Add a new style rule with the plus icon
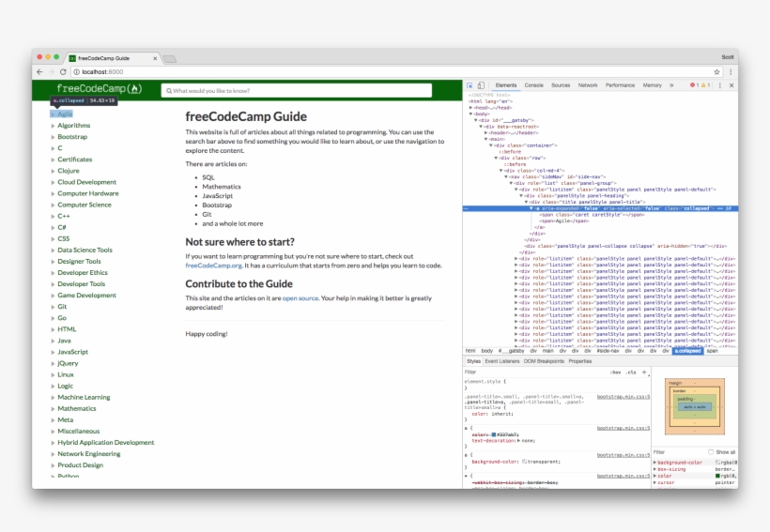Screen dimensions: 770x532 (644, 372)
